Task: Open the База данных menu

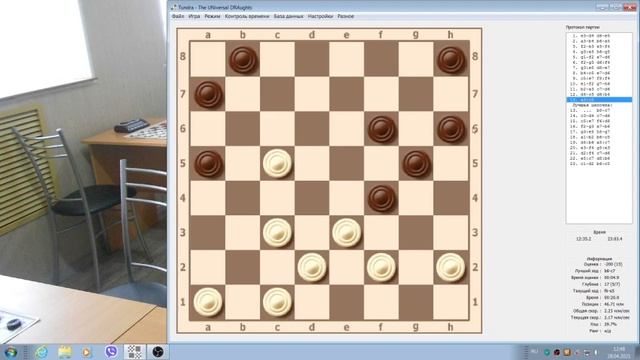Action: [x=289, y=16]
